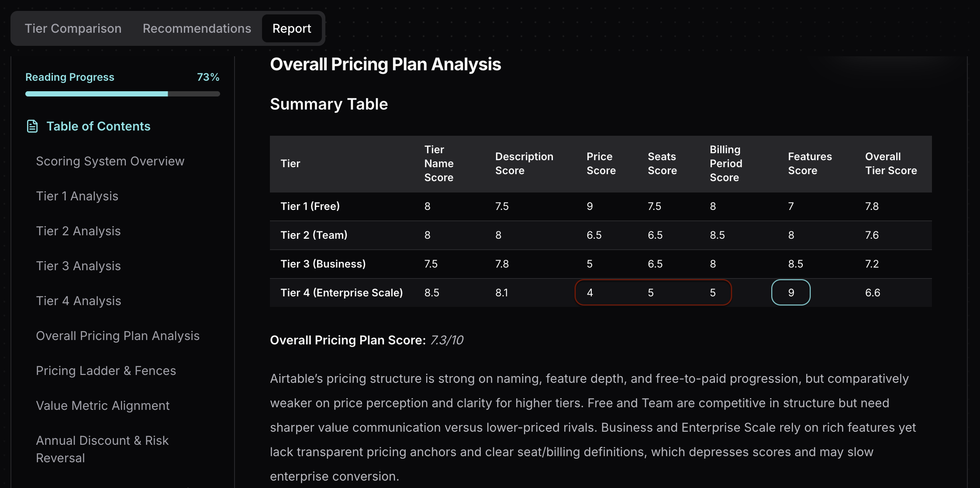The image size is (980, 488).
Task: Go to the Tier 4 Analysis section
Action: [78, 300]
